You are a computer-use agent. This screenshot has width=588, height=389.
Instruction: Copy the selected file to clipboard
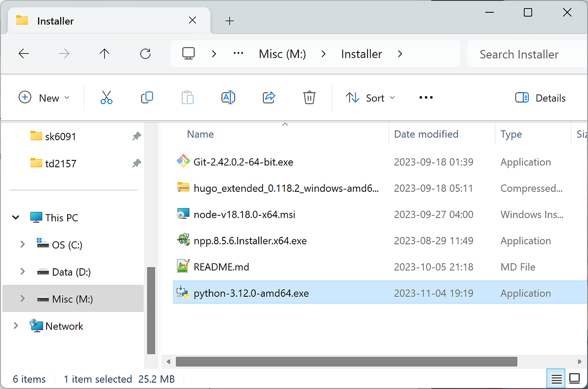point(147,98)
